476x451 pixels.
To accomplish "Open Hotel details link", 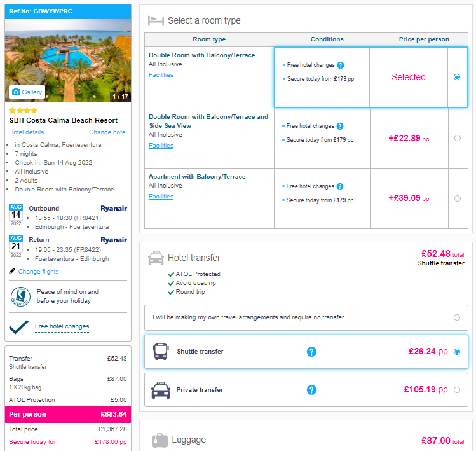I will (27, 132).
